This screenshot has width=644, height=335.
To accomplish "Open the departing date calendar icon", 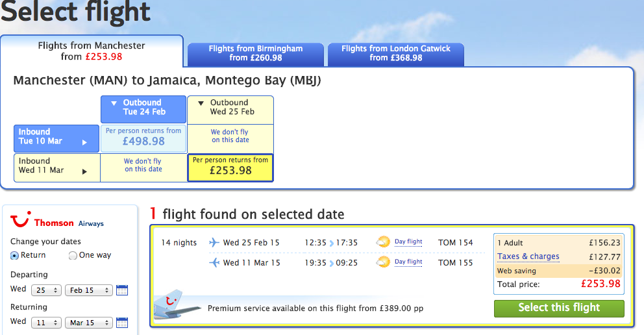I will (122, 290).
